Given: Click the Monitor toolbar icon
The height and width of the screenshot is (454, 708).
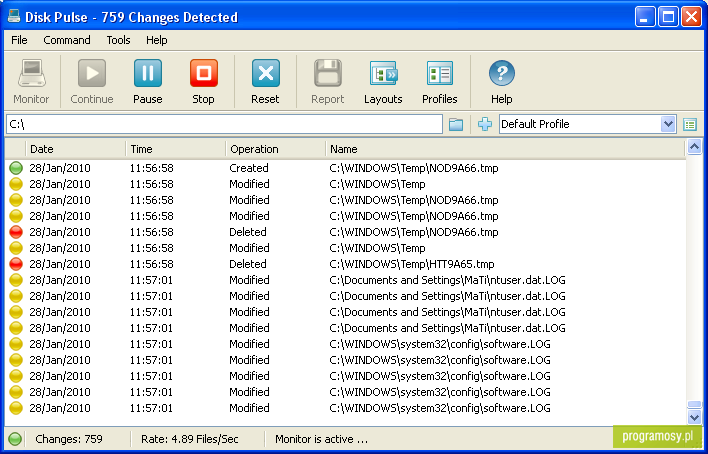Looking at the screenshot, I should click(32, 73).
